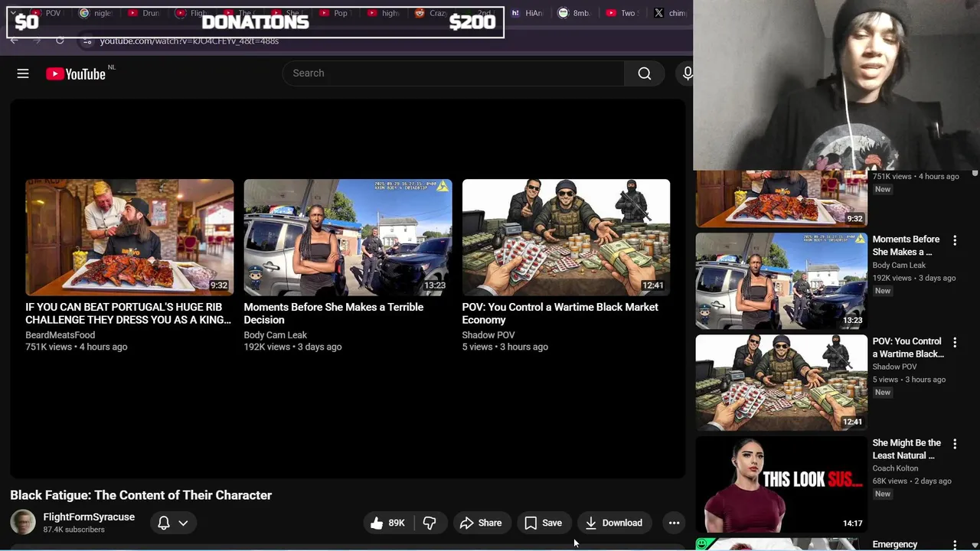Open endscreen thumbnail Moments Before She Makes

(348, 237)
